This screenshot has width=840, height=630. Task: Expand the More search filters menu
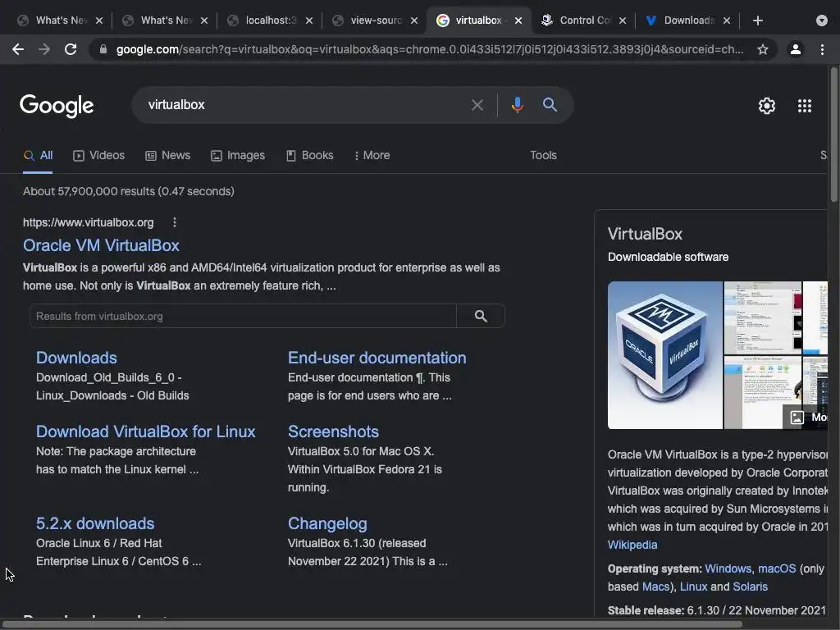372,155
